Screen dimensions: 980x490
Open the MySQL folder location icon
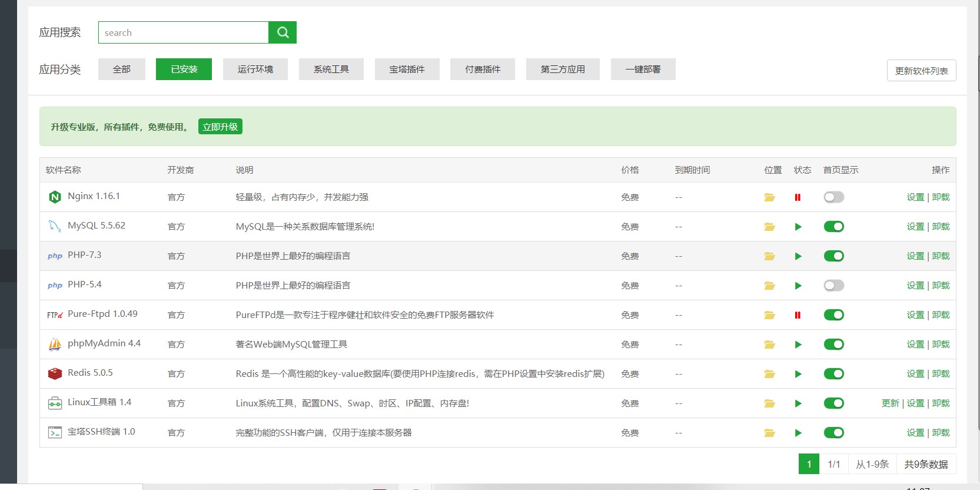(x=769, y=227)
